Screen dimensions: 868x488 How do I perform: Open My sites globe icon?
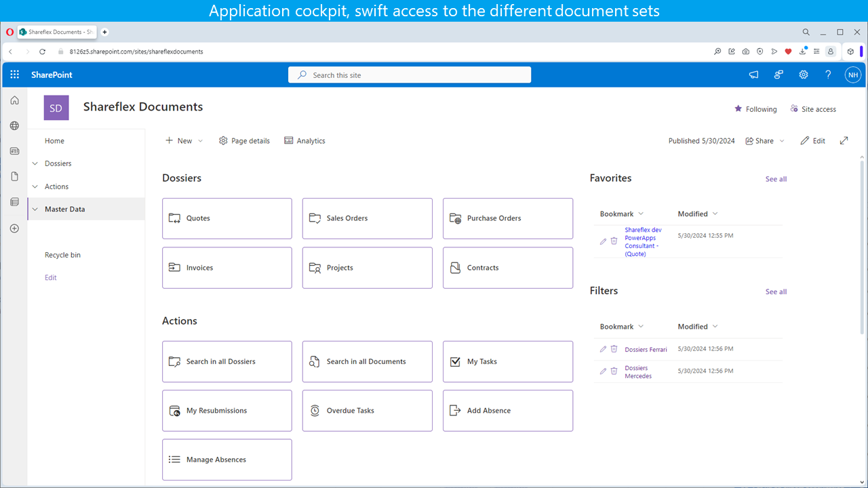pyautogui.click(x=14, y=125)
